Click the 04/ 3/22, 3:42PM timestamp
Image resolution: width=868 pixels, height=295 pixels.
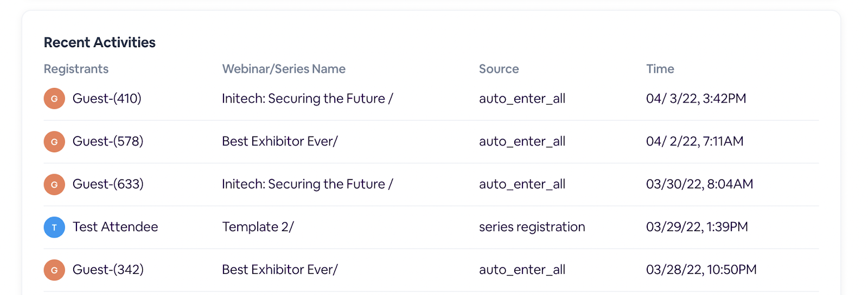click(x=696, y=99)
